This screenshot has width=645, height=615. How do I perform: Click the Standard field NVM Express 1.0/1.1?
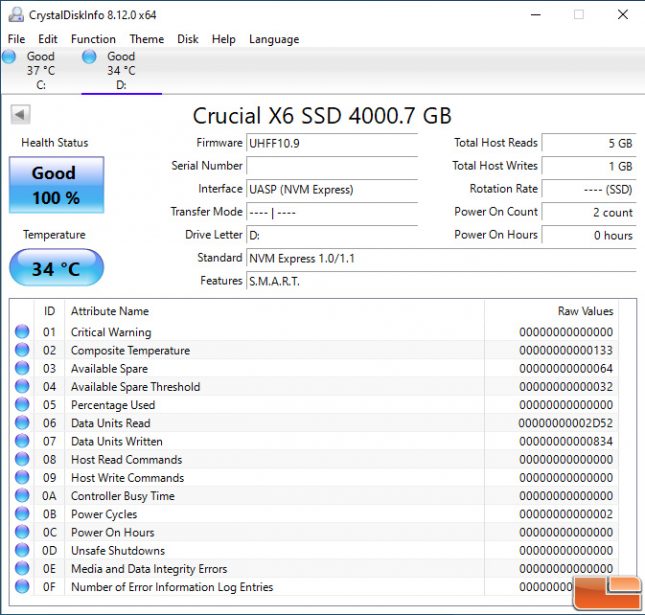coord(441,258)
